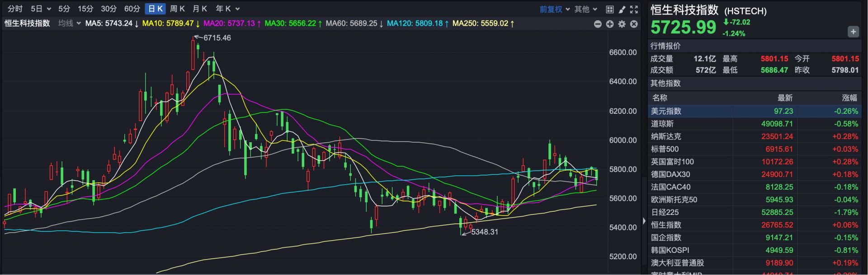
Task: Click the 日经225 index entry
Action: coord(754,212)
